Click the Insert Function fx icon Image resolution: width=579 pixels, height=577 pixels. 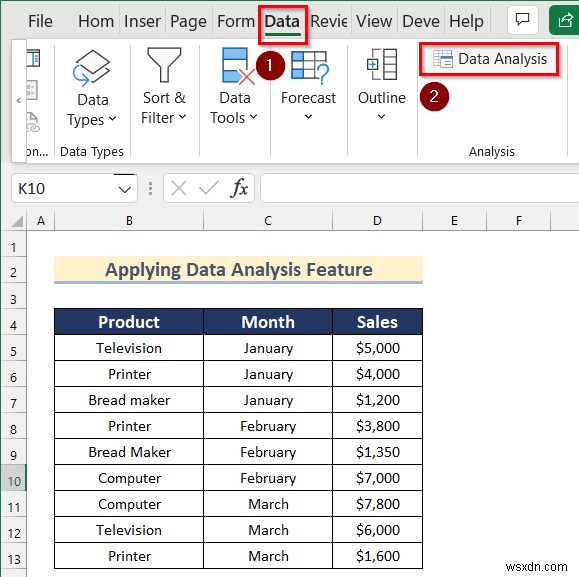pyautogui.click(x=239, y=188)
